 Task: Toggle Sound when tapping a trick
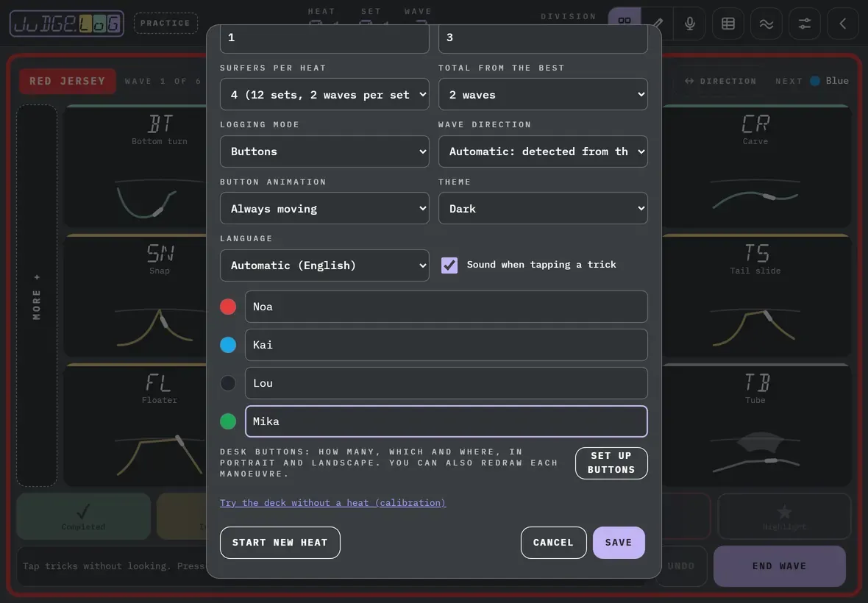[x=449, y=265]
